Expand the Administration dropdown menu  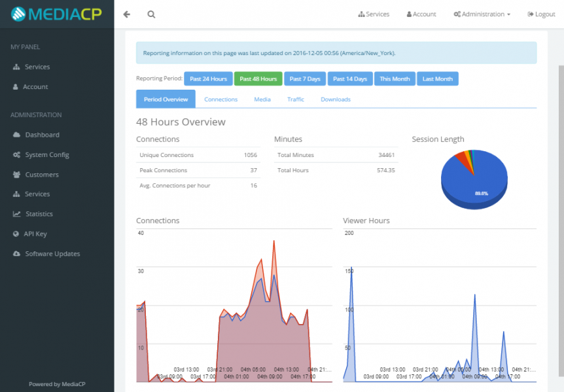click(482, 14)
